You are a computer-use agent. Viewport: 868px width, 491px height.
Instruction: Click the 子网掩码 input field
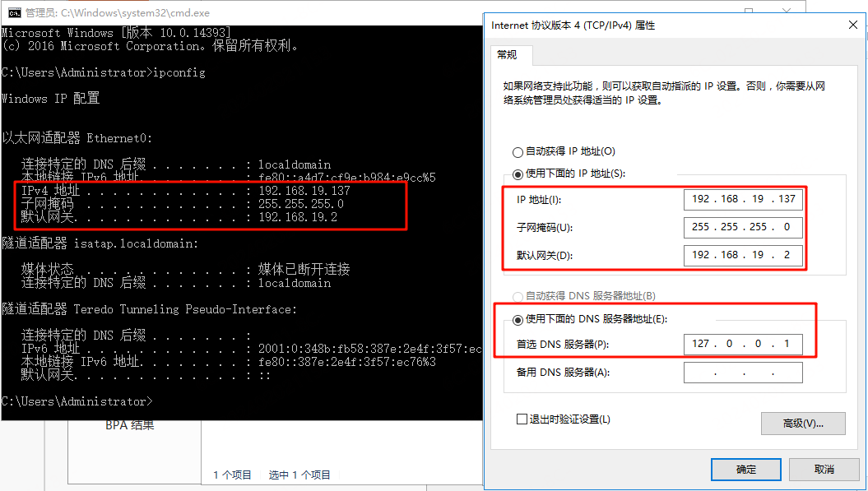[743, 227]
